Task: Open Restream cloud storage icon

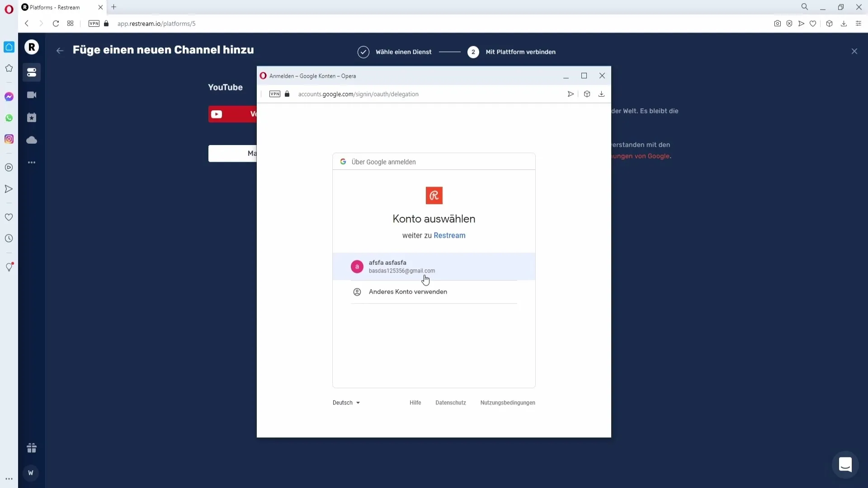Action: pyautogui.click(x=32, y=140)
